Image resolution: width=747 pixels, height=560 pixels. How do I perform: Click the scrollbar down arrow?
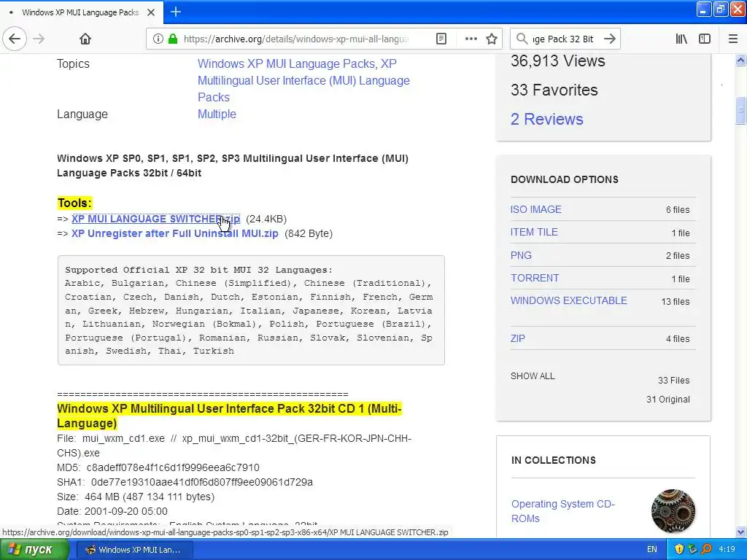point(740,532)
